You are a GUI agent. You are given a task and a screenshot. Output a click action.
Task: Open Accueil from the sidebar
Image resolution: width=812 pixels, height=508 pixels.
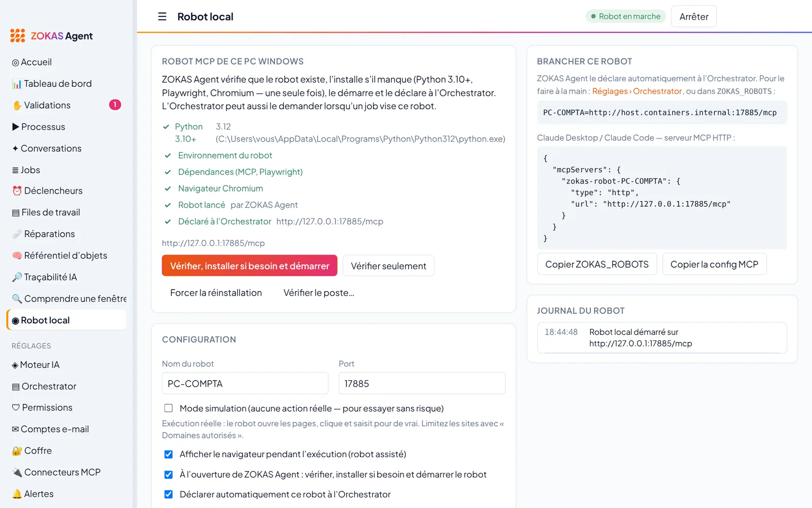point(66,62)
